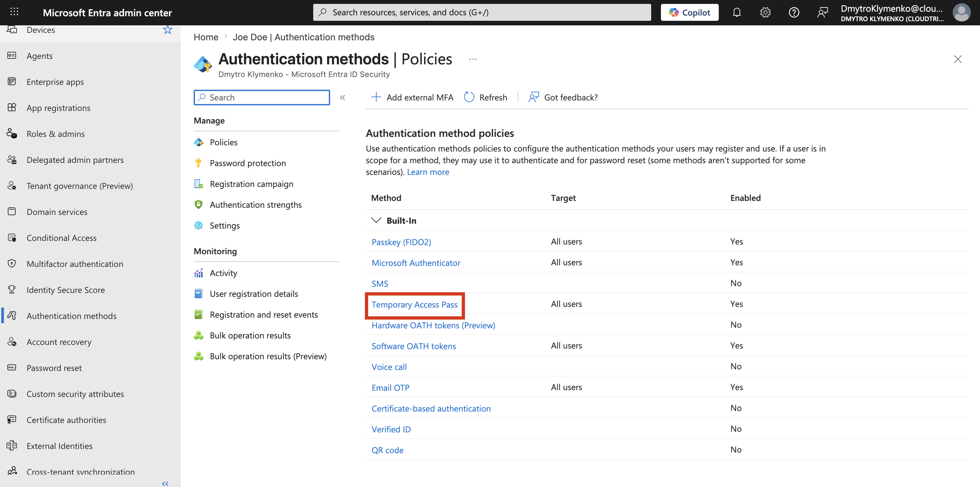Click the Multifactor authentication shield icon

point(12,263)
